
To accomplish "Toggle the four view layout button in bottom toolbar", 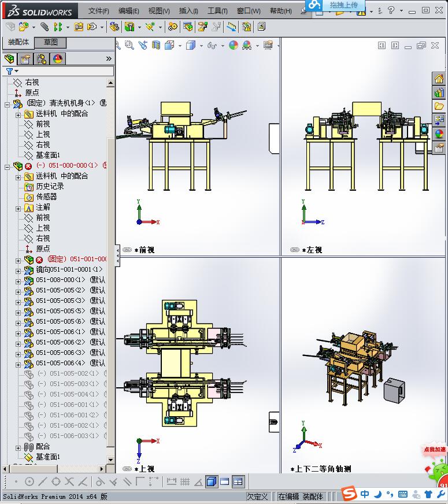I will pos(238,481).
